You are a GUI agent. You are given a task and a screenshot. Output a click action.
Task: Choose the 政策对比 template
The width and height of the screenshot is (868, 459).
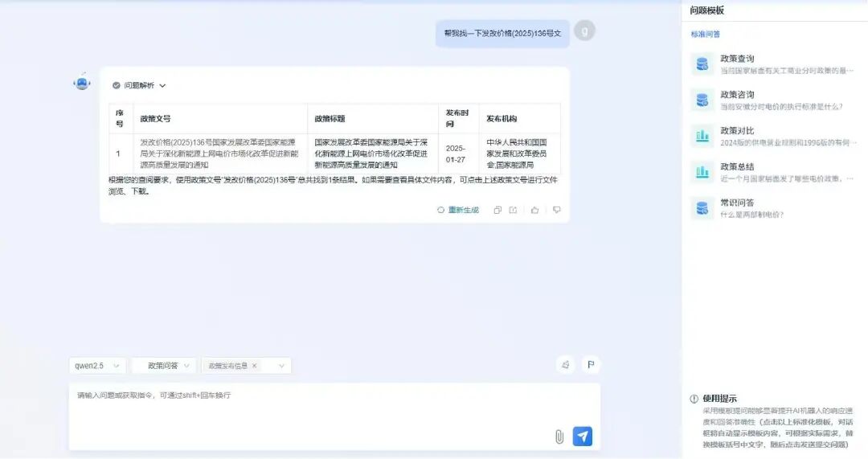click(773, 136)
